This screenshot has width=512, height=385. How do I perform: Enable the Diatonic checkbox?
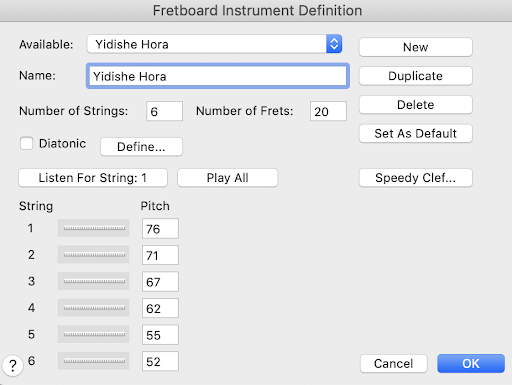26,144
